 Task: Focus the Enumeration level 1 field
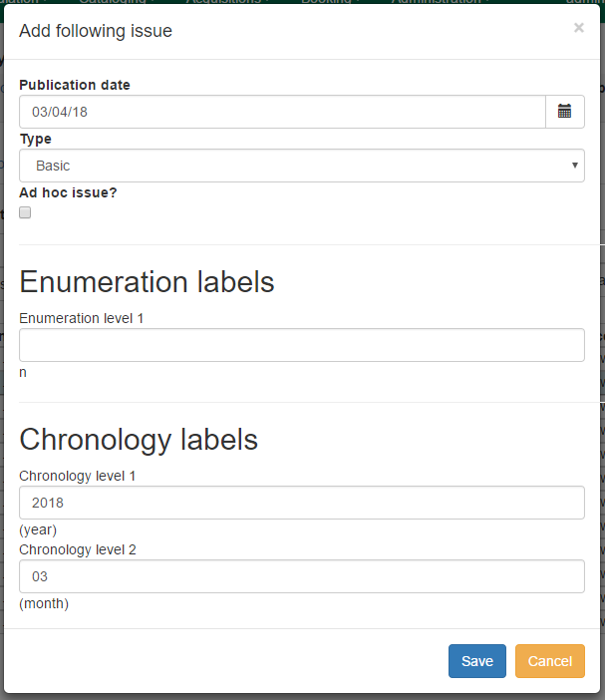pos(301,345)
